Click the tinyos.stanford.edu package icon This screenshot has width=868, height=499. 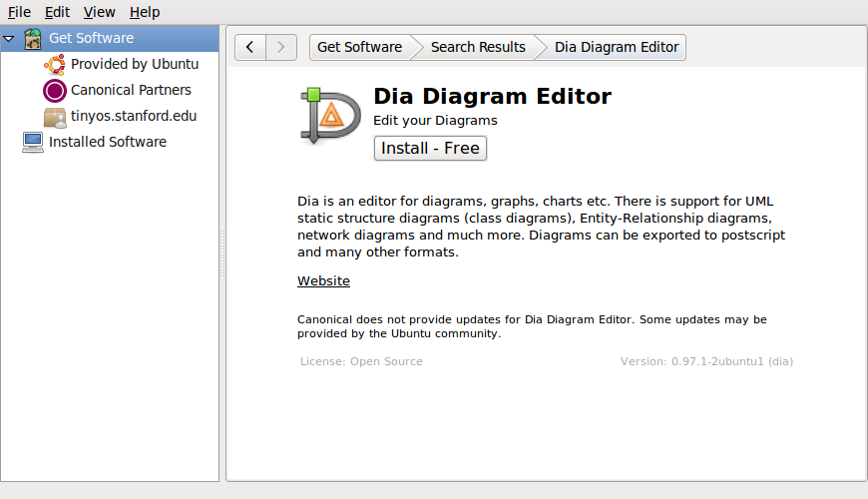(54, 117)
